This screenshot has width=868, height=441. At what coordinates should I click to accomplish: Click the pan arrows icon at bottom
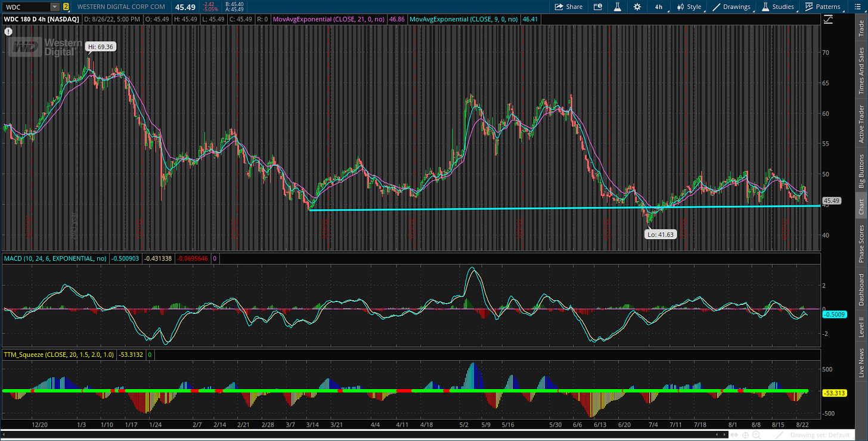[735, 435]
